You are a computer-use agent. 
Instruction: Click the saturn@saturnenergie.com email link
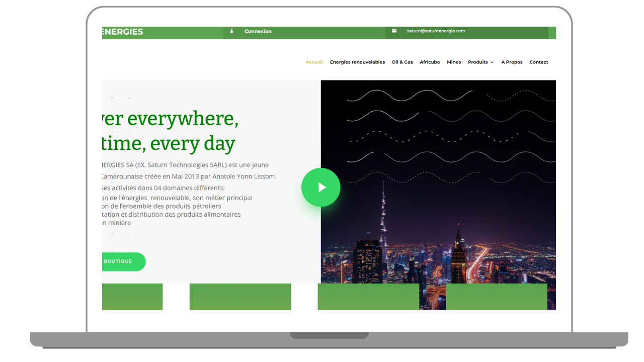pyautogui.click(x=436, y=31)
